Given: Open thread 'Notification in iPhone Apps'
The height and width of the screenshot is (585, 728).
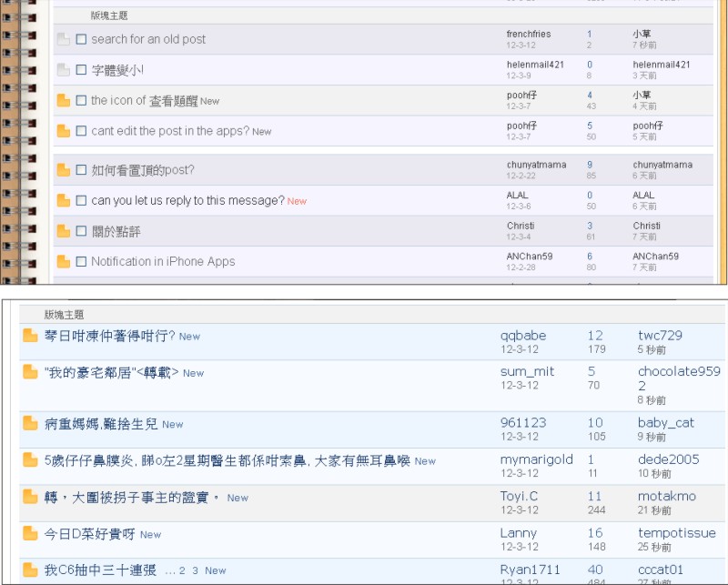Looking at the screenshot, I should [163, 261].
